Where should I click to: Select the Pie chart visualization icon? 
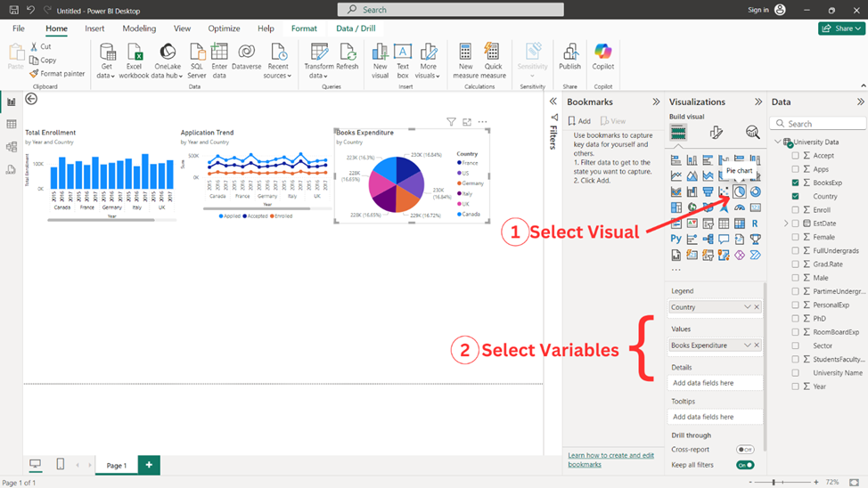[740, 192]
